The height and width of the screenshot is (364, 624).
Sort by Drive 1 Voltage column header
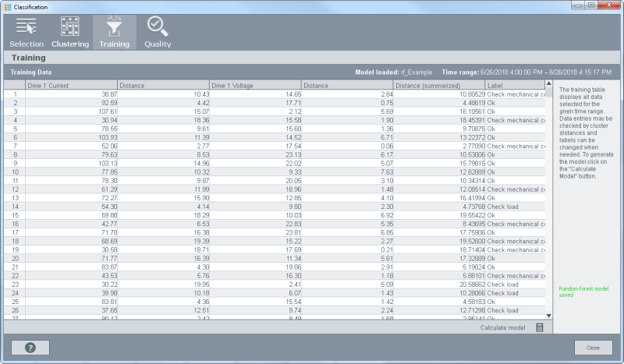255,85
